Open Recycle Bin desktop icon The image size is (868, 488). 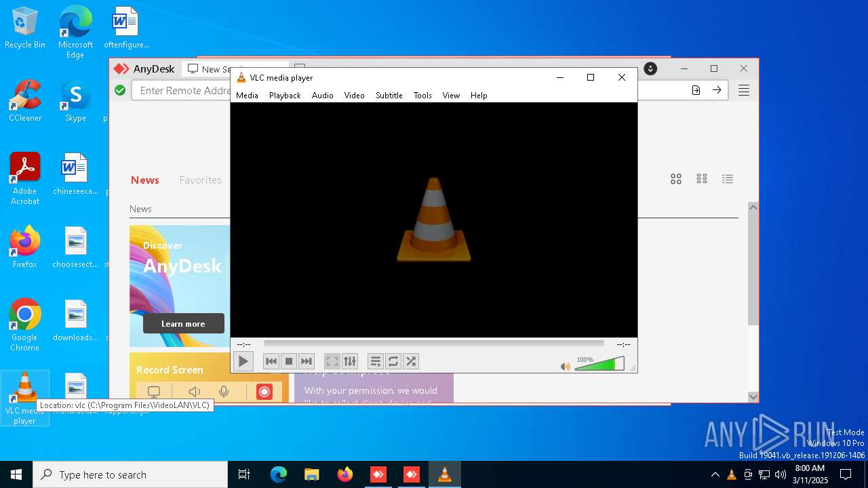click(25, 28)
